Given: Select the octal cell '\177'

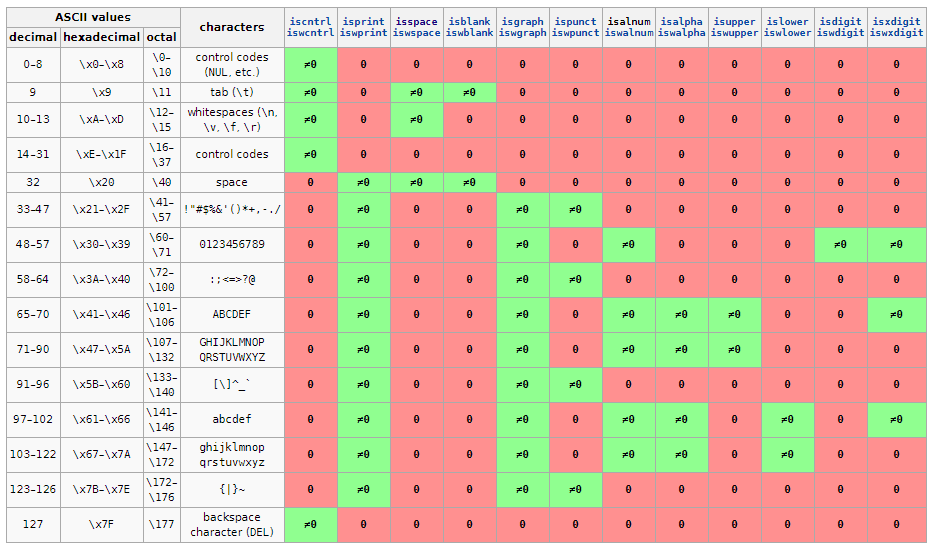Looking at the screenshot, I should coord(162,525).
